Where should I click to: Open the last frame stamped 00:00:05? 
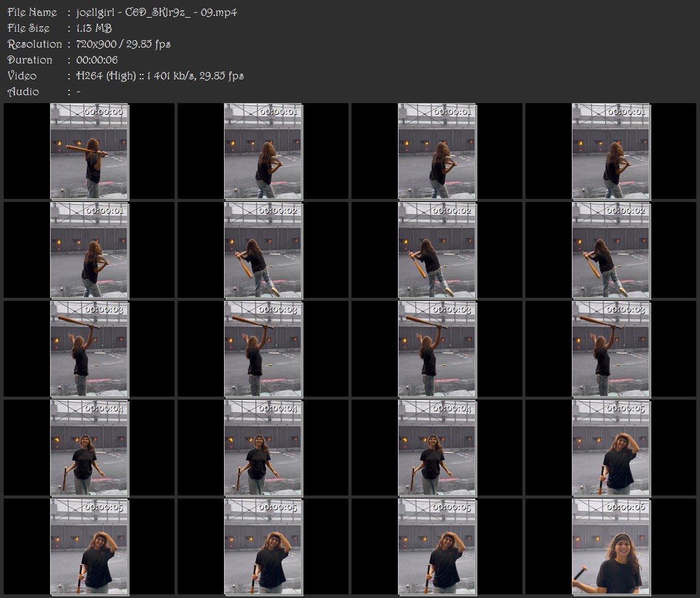coord(437,547)
